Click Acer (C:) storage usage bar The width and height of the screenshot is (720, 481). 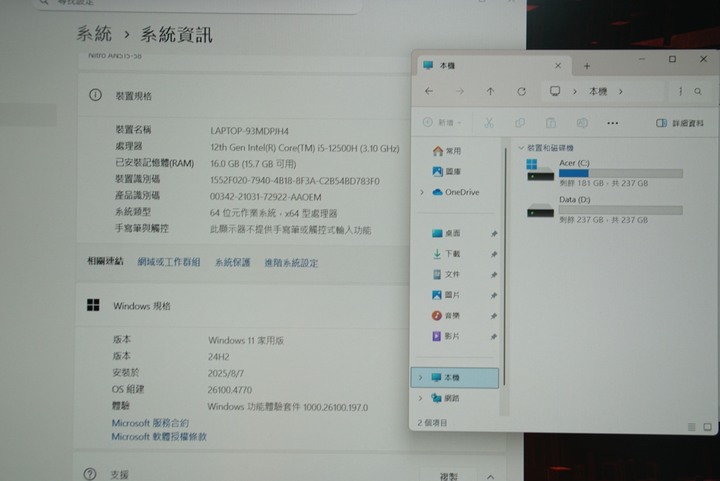click(x=621, y=173)
